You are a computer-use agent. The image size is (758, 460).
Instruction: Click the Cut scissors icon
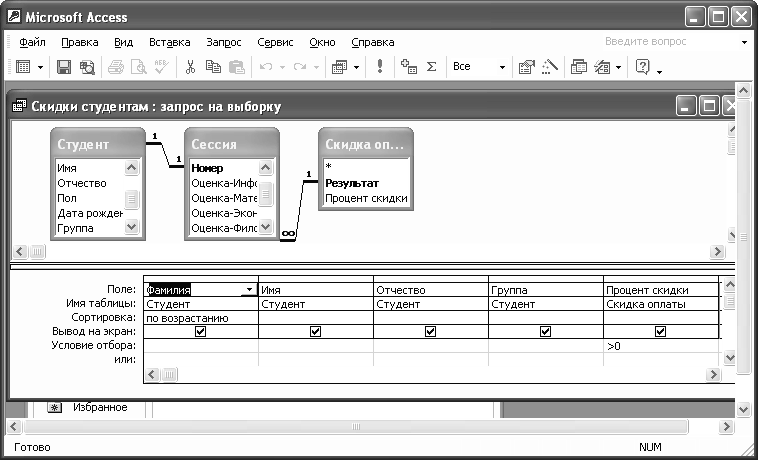click(x=190, y=67)
